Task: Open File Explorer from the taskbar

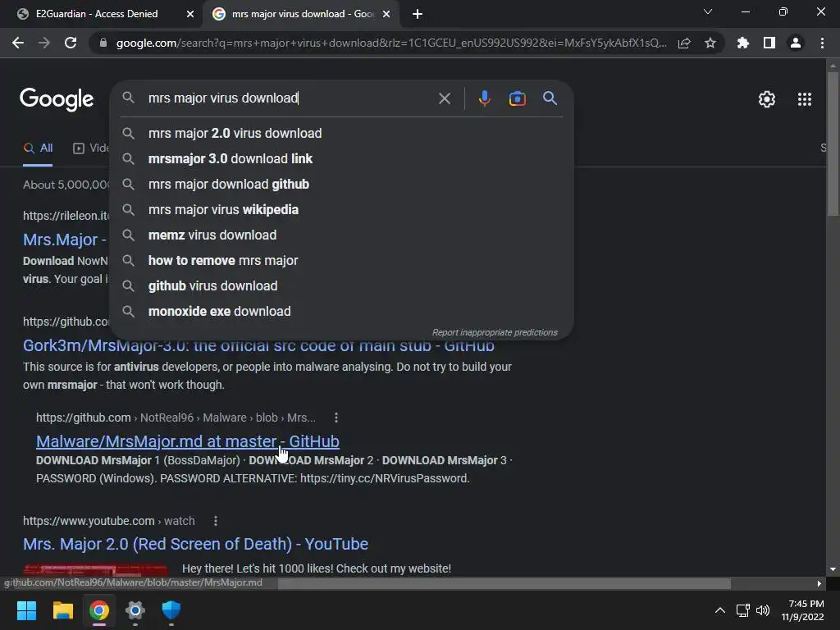Action: point(62,610)
